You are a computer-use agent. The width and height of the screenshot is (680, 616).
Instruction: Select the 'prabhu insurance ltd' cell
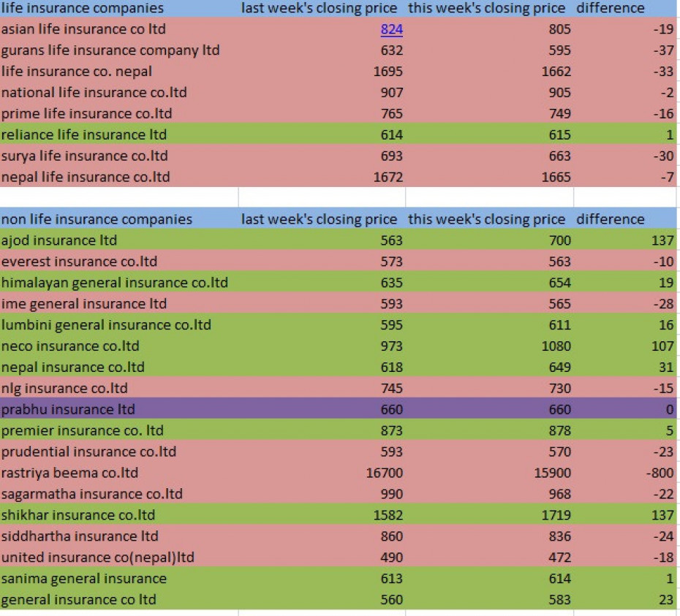click(x=119, y=409)
